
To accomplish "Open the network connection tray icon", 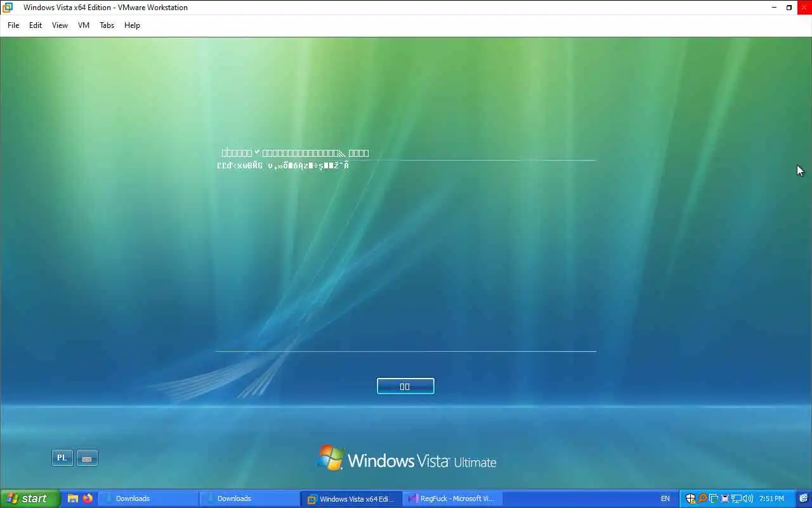I will click(736, 499).
